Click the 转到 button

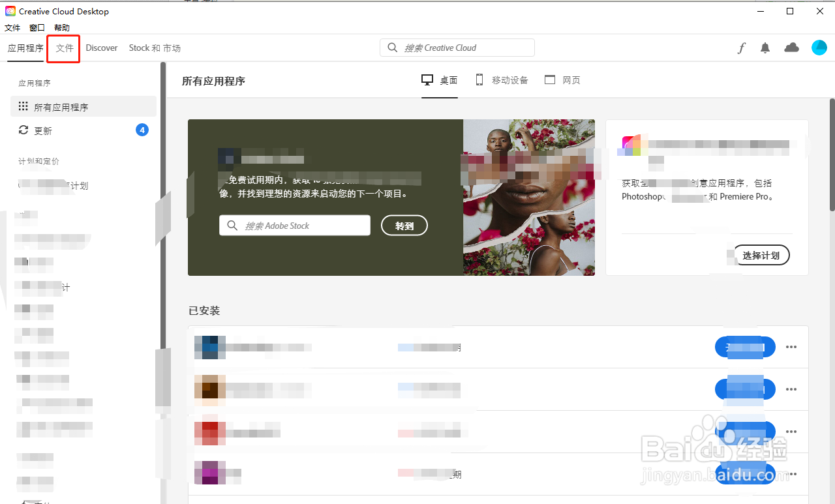tap(404, 226)
